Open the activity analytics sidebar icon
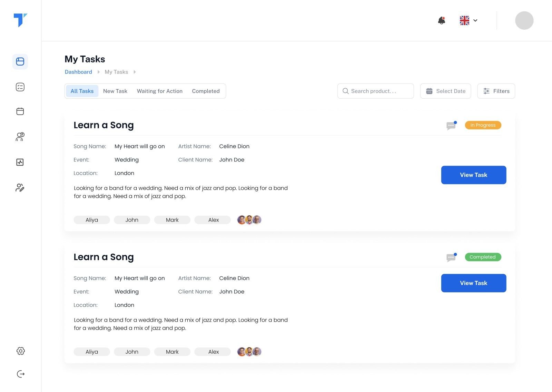This screenshot has height=392, width=552. pyautogui.click(x=20, y=162)
